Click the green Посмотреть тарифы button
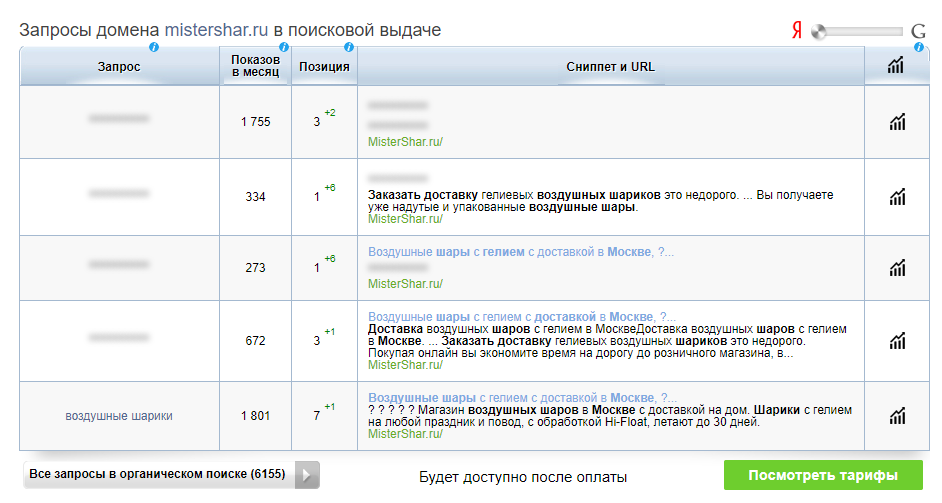This screenshot has width=942, height=503. [823, 475]
